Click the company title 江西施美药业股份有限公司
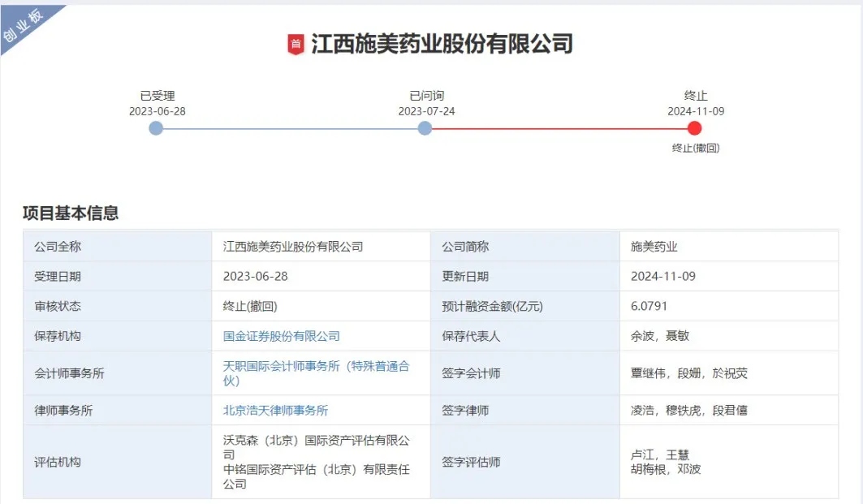The image size is (863, 504). coord(442,45)
